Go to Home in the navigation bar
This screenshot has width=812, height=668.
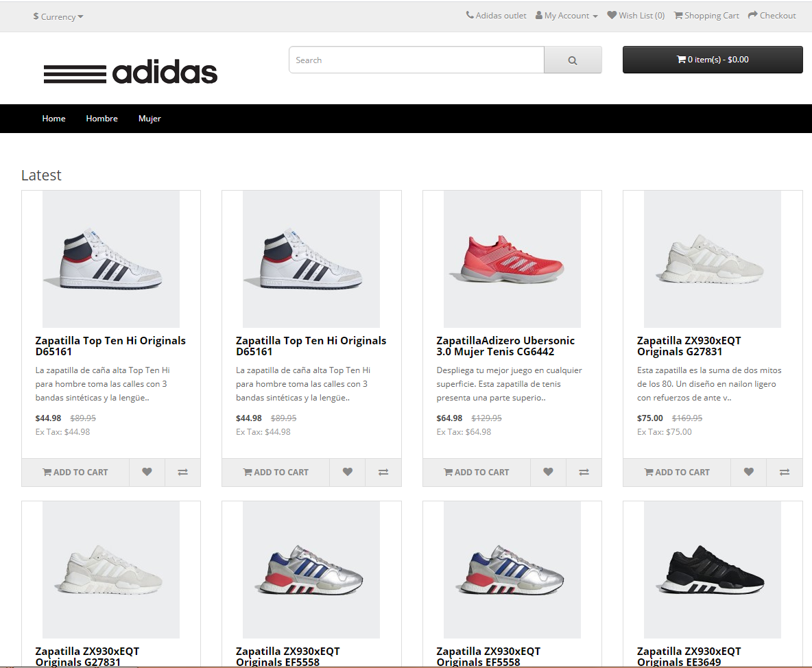click(54, 119)
